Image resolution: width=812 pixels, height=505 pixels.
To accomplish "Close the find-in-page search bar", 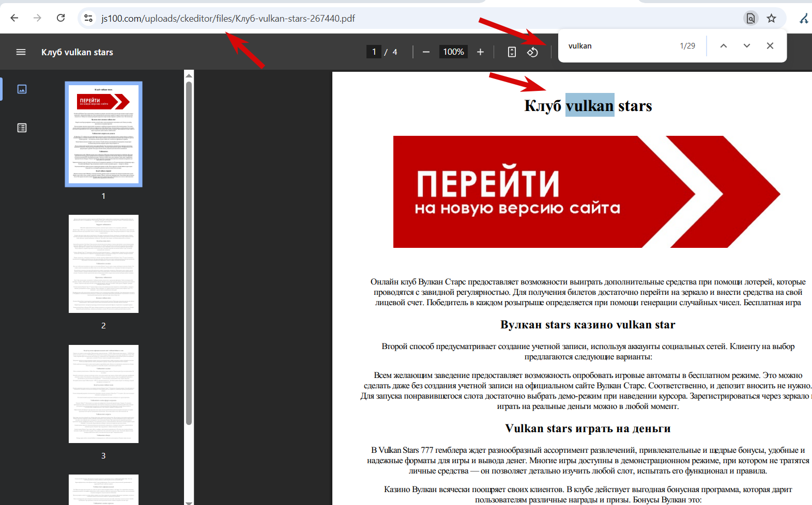I will click(770, 45).
